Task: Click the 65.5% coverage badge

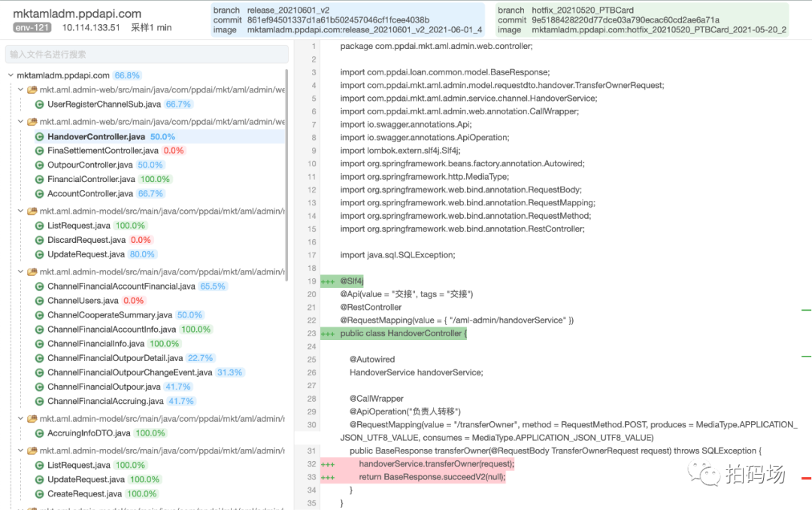Action: tap(213, 287)
